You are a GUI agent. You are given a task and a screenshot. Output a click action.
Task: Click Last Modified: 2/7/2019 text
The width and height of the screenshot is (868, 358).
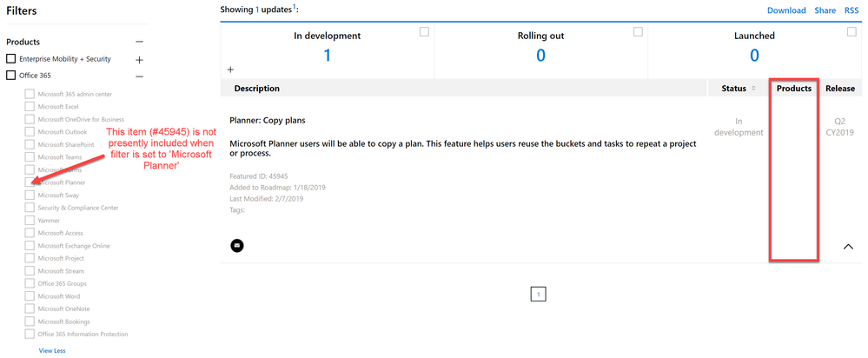click(x=266, y=199)
